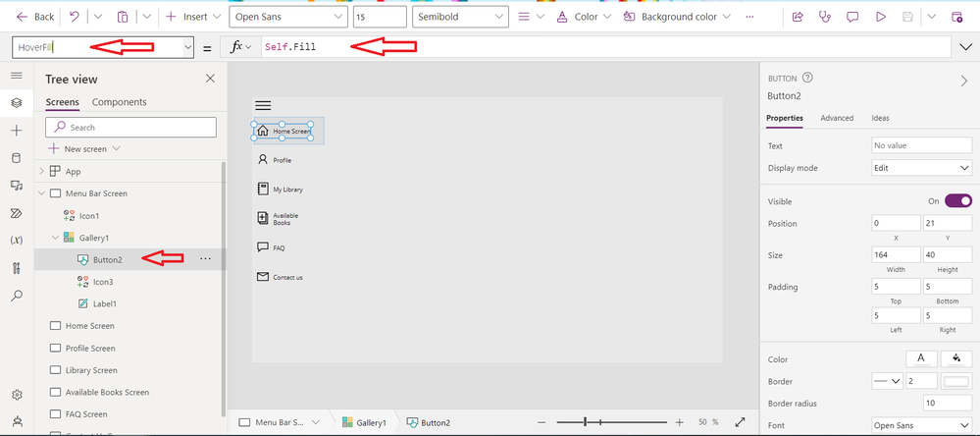The width and height of the screenshot is (980, 436).
Task: Open the font Color picker in toolbar
Action: click(584, 17)
